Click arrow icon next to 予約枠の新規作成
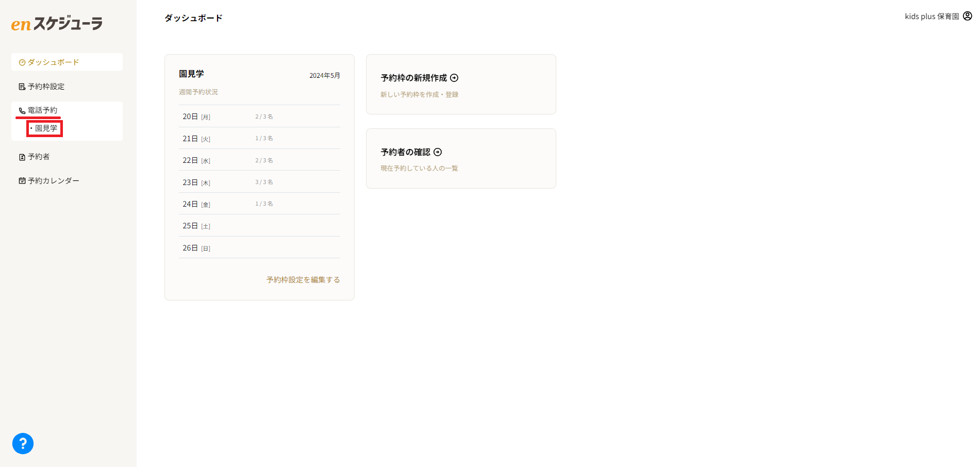Screen dimensions: 980x467 click(x=454, y=78)
